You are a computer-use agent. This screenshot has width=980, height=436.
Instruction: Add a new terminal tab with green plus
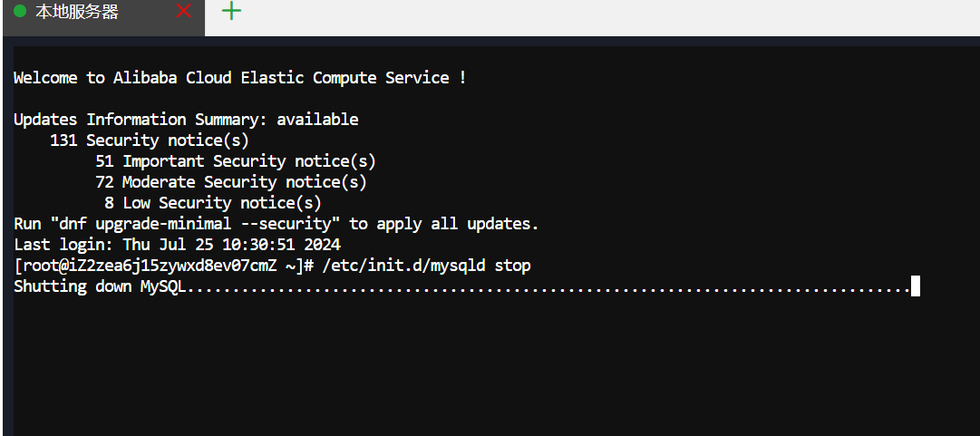pos(232,11)
